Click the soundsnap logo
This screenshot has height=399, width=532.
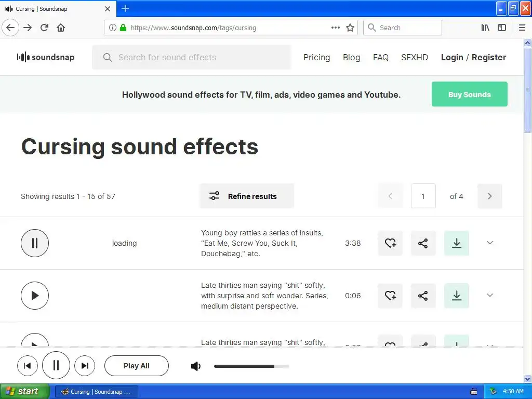[46, 57]
